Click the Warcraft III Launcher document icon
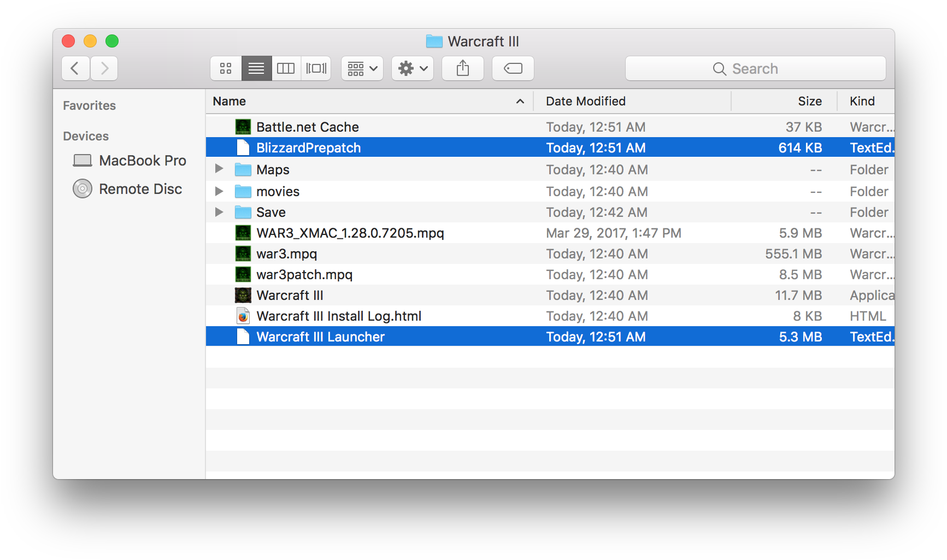This screenshot has width=947, height=560. click(243, 337)
